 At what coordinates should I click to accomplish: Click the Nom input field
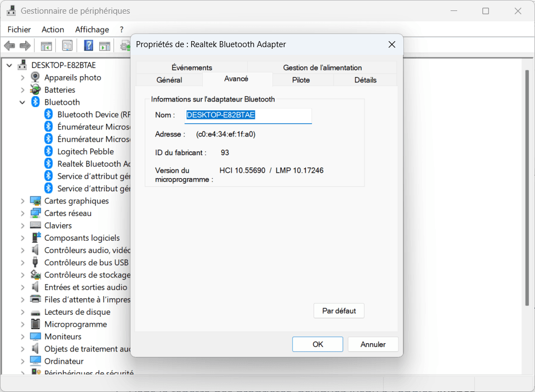tap(248, 115)
